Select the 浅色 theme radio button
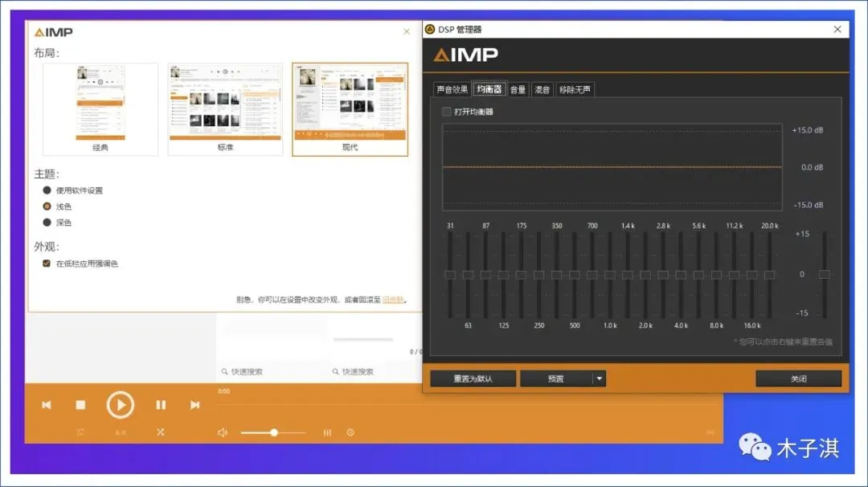This screenshot has width=868, height=487. point(47,207)
